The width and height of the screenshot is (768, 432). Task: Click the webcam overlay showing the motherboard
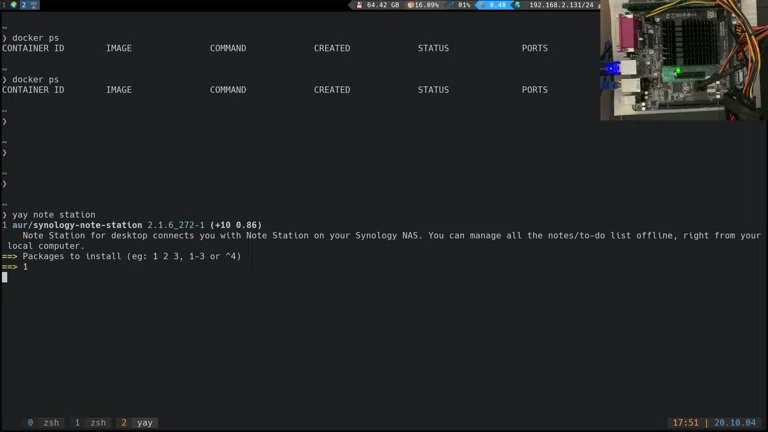click(x=683, y=60)
